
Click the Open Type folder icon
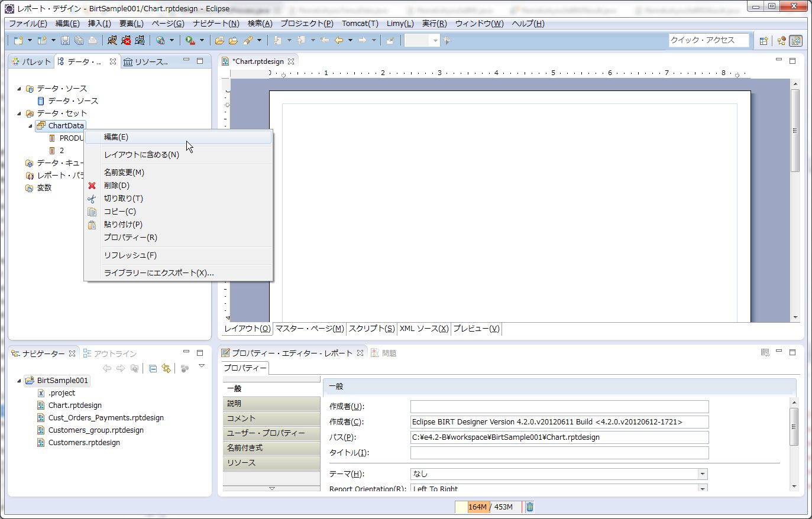pyautogui.click(x=219, y=40)
